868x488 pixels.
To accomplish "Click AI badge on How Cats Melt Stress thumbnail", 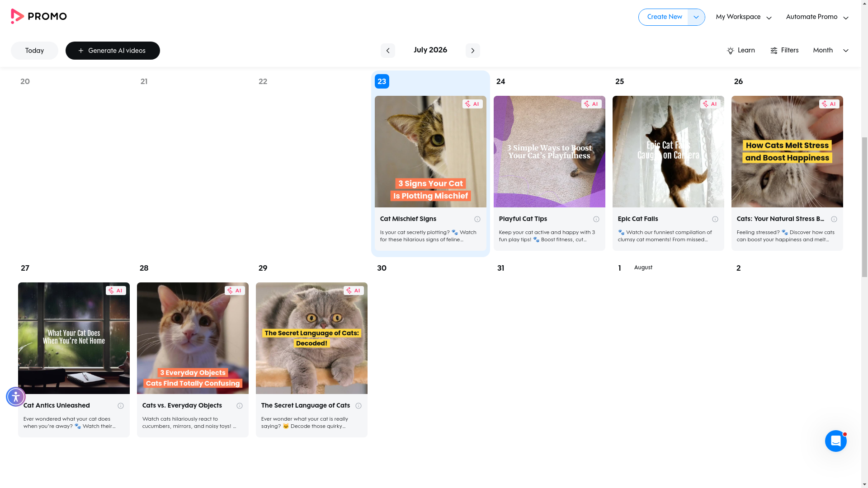I will [x=829, y=104].
